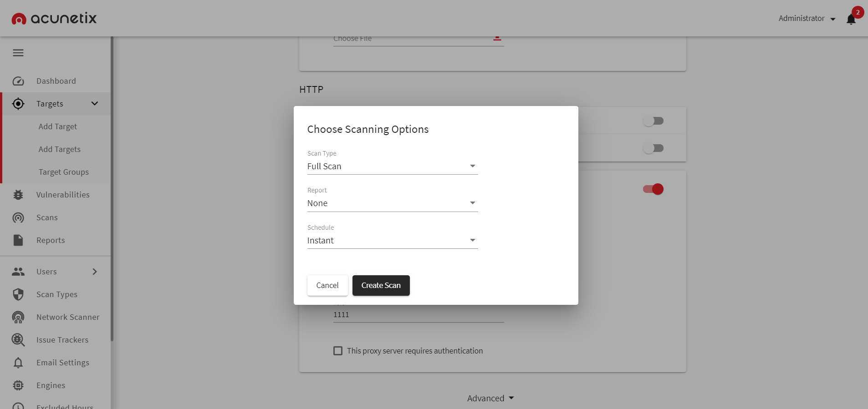The height and width of the screenshot is (409, 868).
Task: Open Issue Trackers settings
Action: point(62,340)
